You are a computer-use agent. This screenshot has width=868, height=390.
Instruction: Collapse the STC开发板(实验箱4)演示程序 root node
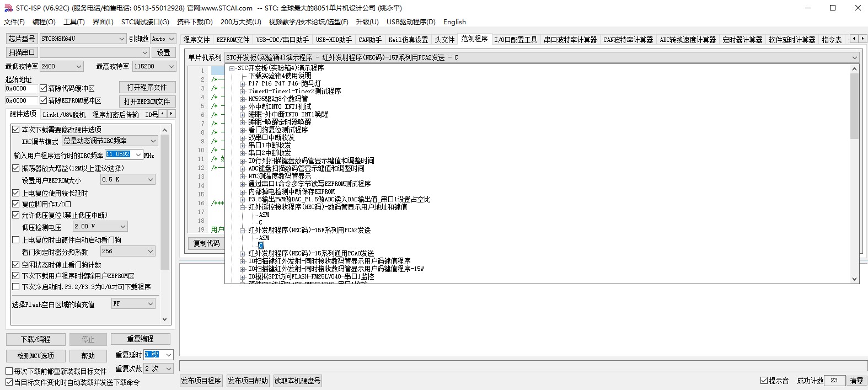click(x=232, y=68)
